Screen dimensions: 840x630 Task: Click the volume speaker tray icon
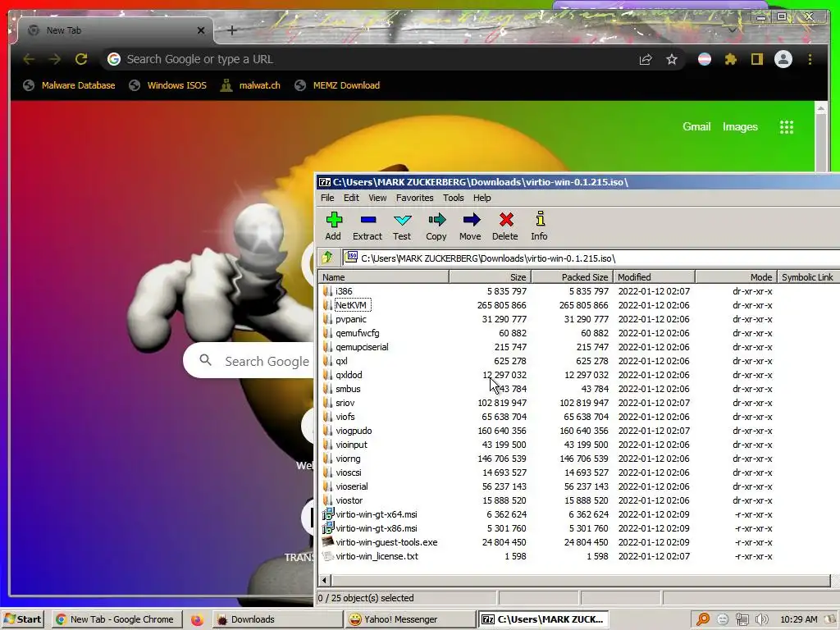(762, 619)
